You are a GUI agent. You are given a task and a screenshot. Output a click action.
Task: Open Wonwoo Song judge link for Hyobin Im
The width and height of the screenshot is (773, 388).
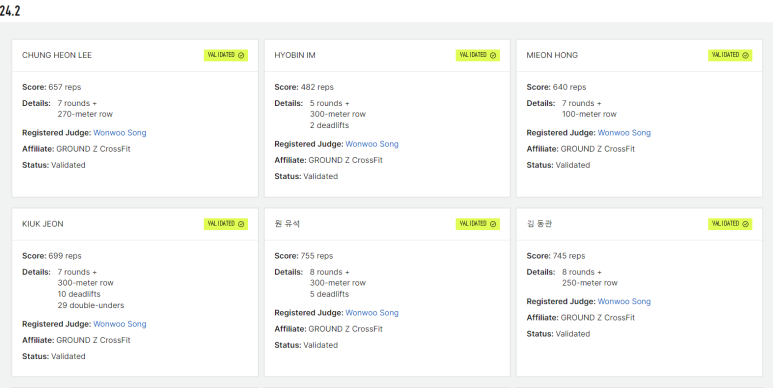click(372, 144)
